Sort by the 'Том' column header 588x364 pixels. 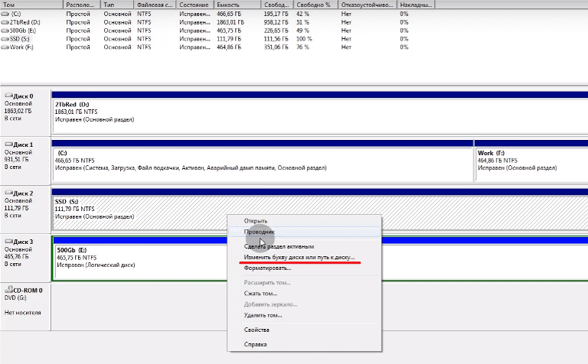coord(31,4)
